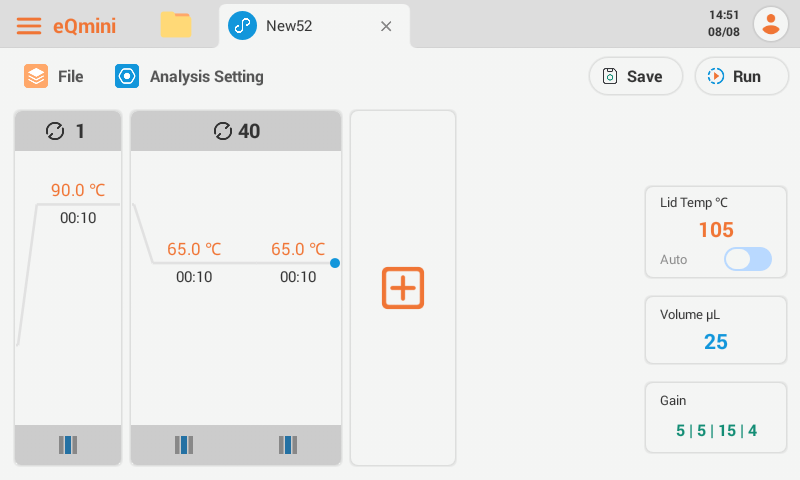
Task: Open the yellow folder file browser
Action: pos(176,26)
